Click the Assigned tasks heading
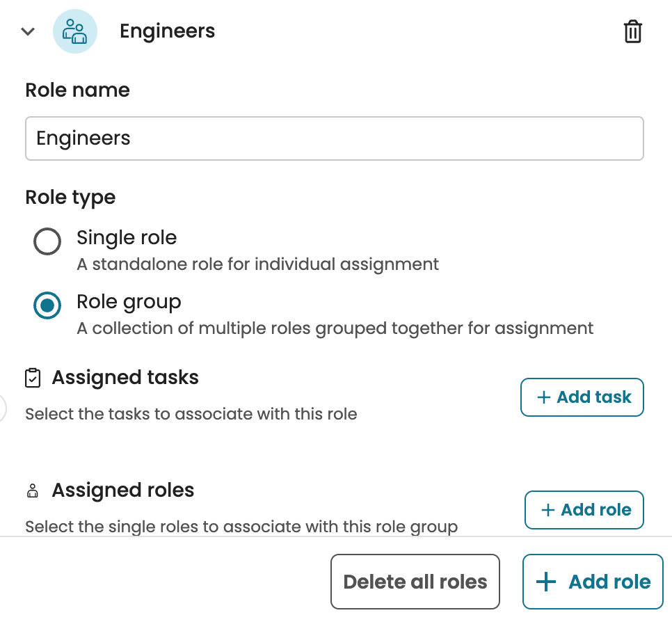The height and width of the screenshot is (622, 672). click(x=125, y=378)
